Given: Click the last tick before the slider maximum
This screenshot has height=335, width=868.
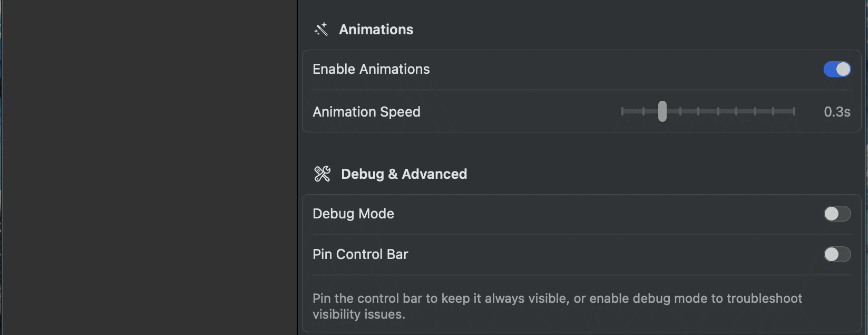Looking at the screenshot, I should point(773,111).
